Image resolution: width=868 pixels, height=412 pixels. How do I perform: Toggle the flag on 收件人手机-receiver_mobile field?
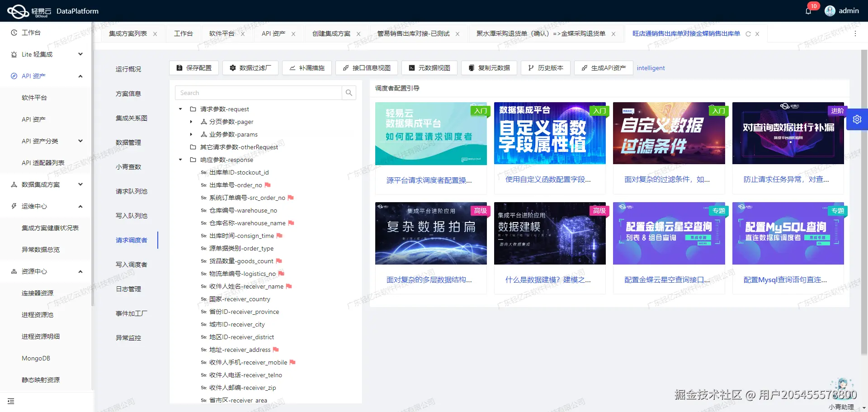pyautogui.click(x=293, y=362)
